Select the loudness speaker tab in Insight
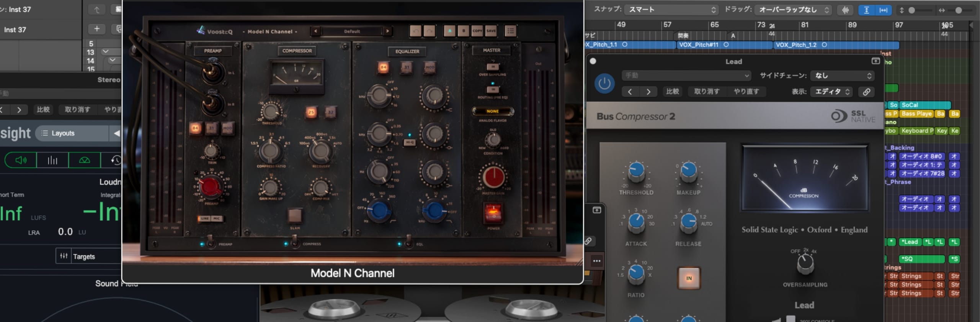This screenshot has width=980, height=322. [x=21, y=160]
